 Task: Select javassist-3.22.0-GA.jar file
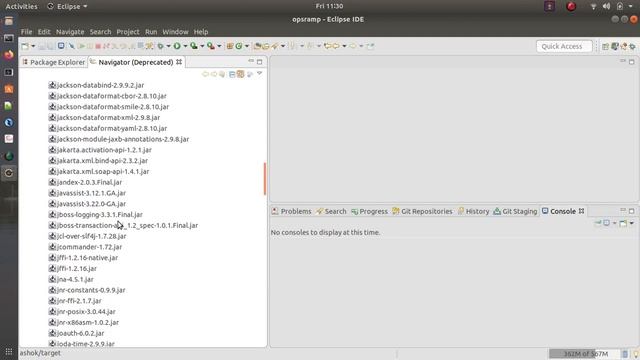pyautogui.click(x=87, y=204)
